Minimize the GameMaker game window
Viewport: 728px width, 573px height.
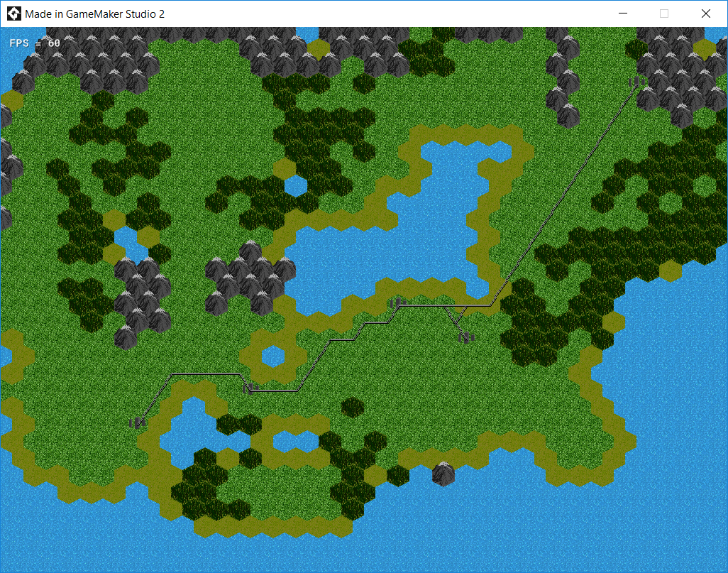point(622,13)
